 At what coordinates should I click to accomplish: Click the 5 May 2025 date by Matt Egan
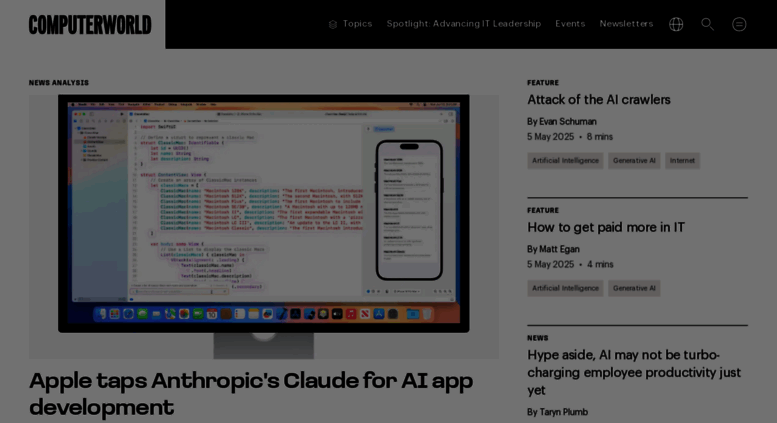click(x=551, y=264)
